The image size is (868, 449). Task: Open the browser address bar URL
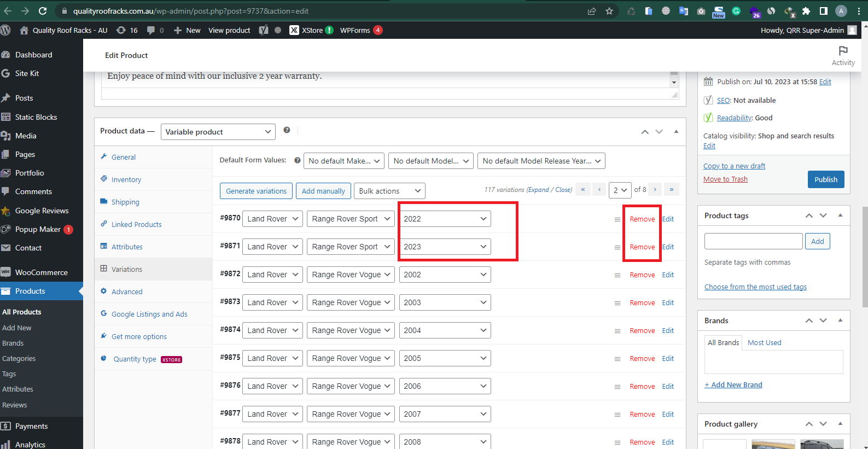pos(191,11)
